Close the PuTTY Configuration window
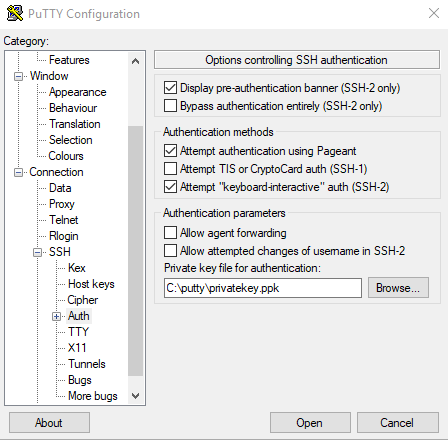Image resolution: width=448 pixels, height=440 pixels. coord(434,13)
